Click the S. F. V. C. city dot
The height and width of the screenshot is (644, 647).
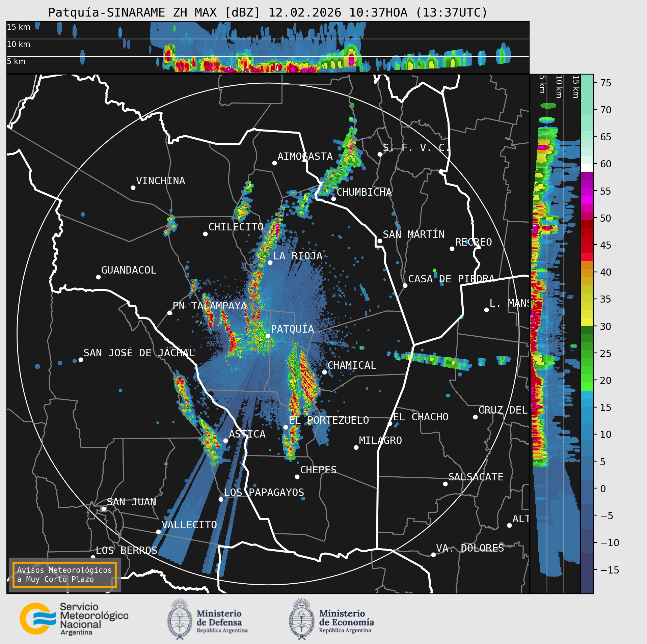pos(380,154)
